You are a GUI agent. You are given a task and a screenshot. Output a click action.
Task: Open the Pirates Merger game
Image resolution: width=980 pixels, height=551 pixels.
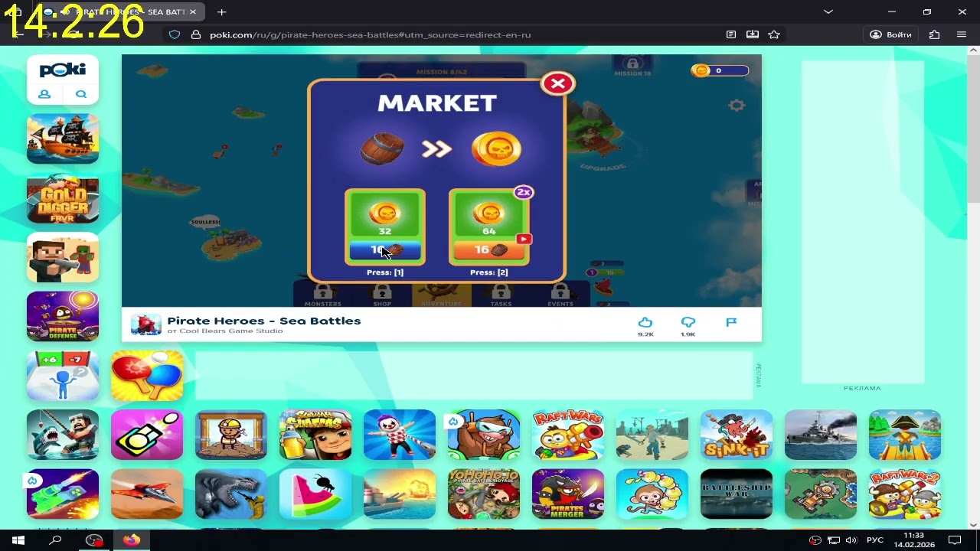click(x=568, y=494)
